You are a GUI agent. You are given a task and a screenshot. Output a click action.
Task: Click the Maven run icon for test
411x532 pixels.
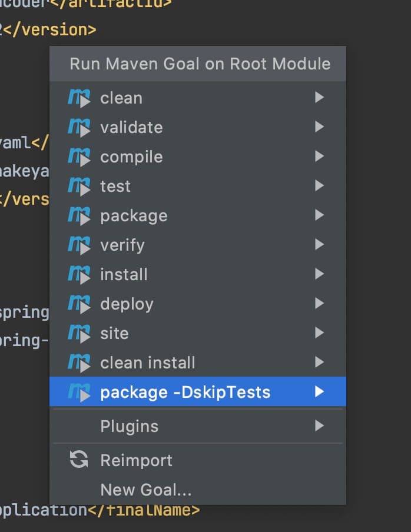[79, 187]
